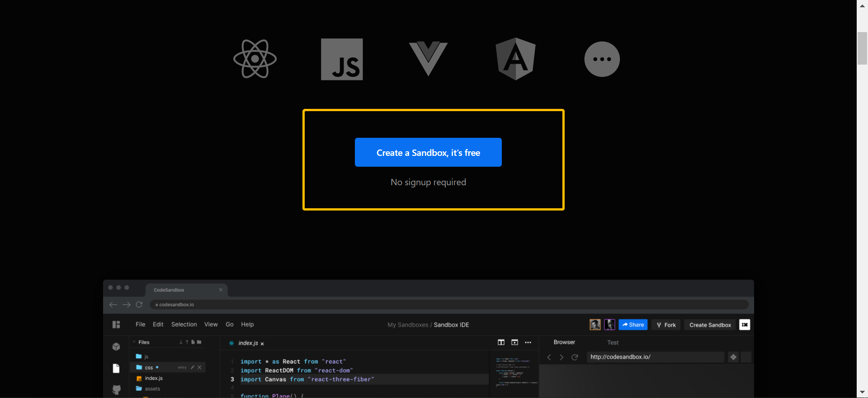
Task: Click the split editor icon
Action: click(501, 342)
